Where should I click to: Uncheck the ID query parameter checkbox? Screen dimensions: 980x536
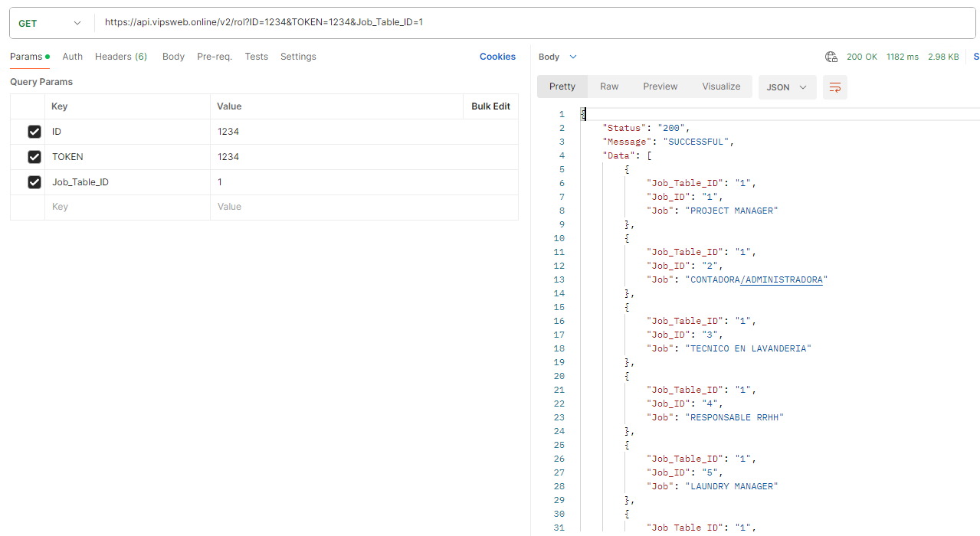coord(34,132)
